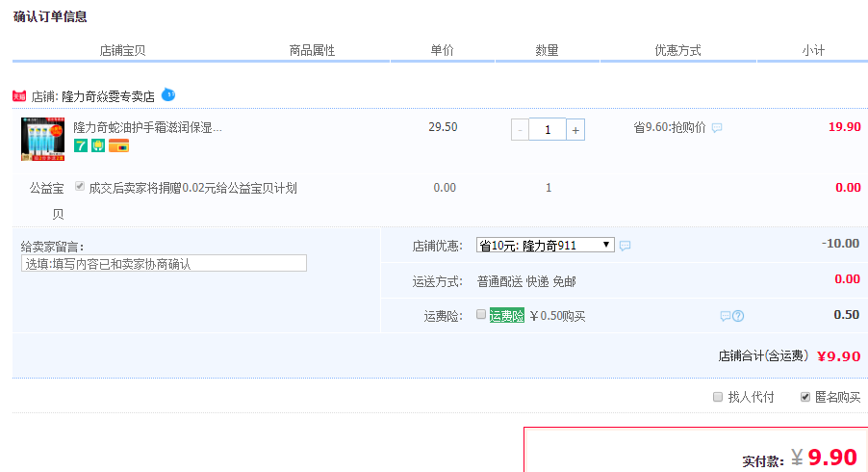
Task: Click the donation text 成交后卖家将捐赠0.02元给公益宝贝计划
Action: [192, 189]
